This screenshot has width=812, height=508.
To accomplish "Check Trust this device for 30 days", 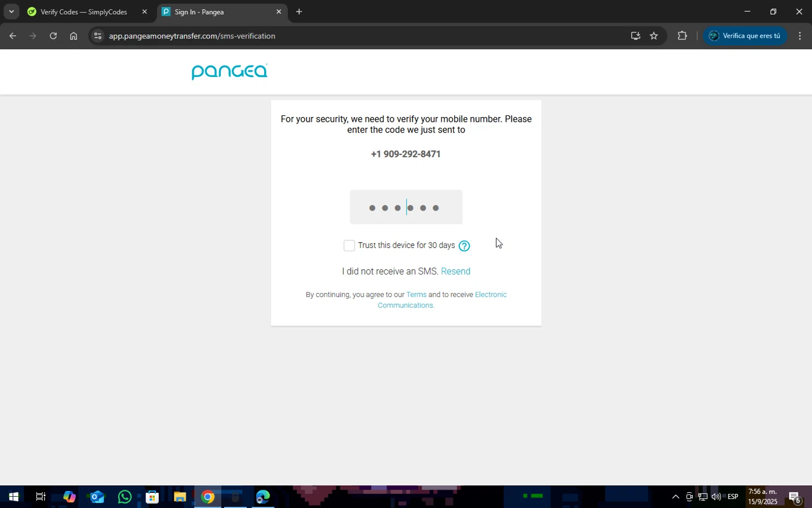I will coord(349,246).
